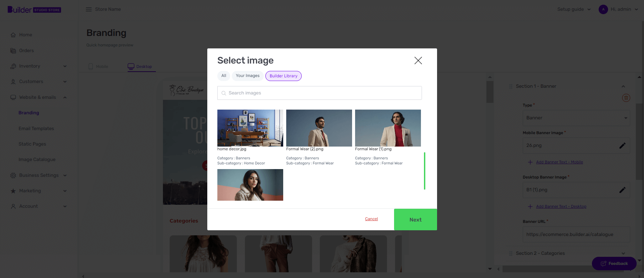Image resolution: width=644 pixels, height=278 pixels.
Task: Select the Your Images filter tab
Action: tap(248, 76)
